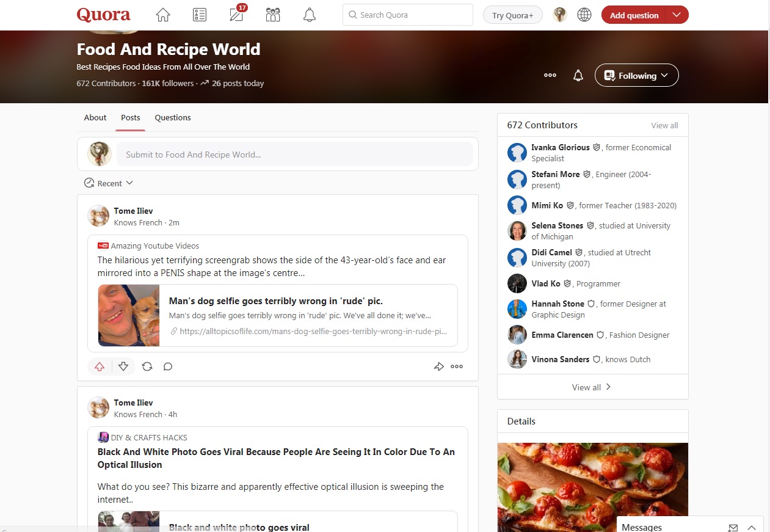Open Didi Camel contributor name

pos(551,252)
